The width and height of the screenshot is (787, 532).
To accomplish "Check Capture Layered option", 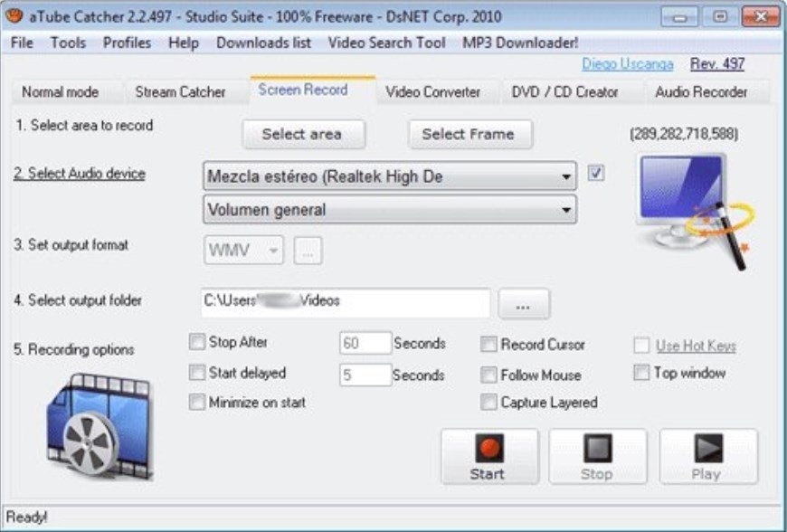I will click(x=488, y=402).
